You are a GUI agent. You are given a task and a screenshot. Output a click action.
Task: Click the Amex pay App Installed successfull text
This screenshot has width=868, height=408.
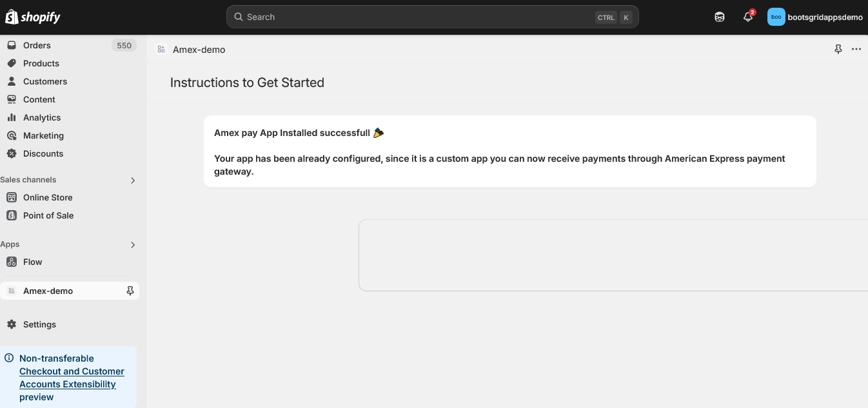point(292,133)
